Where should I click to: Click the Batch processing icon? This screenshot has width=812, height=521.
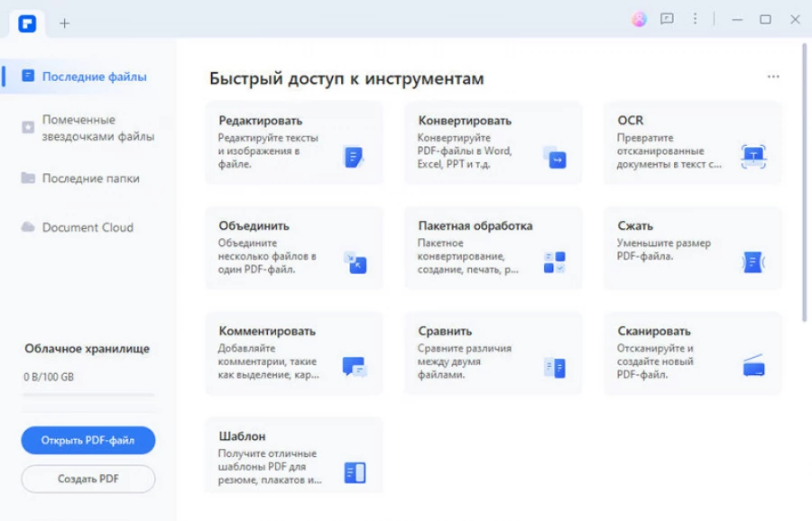tap(554, 262)
